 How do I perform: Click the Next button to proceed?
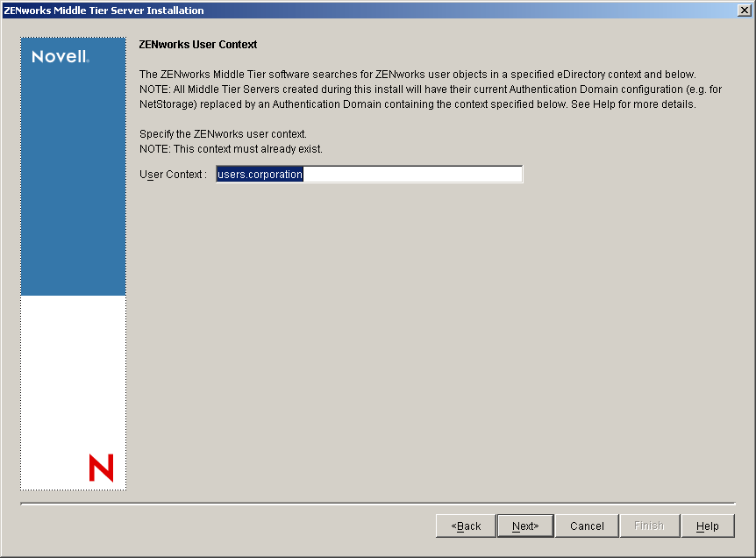coord(524,526)
